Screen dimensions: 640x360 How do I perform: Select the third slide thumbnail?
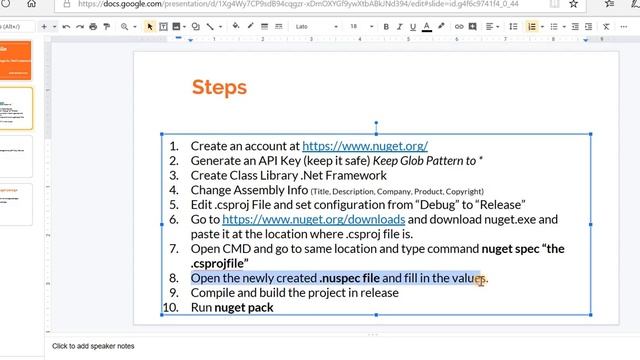[16, 156]
